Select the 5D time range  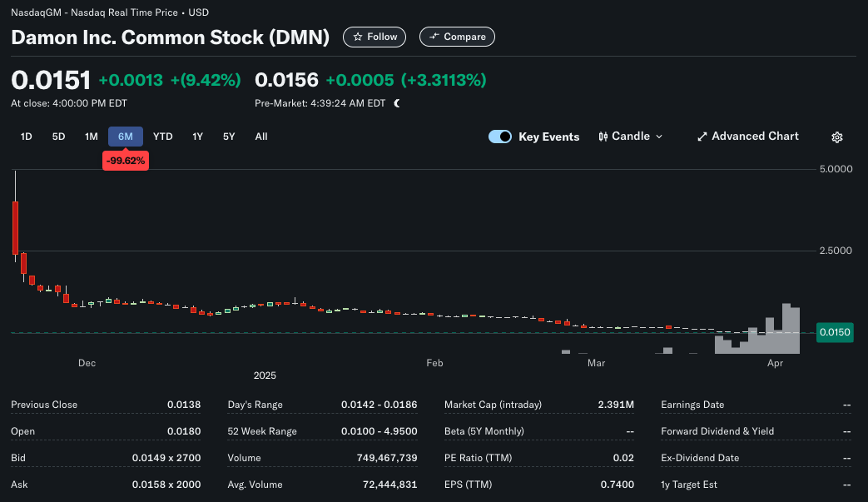59,137
